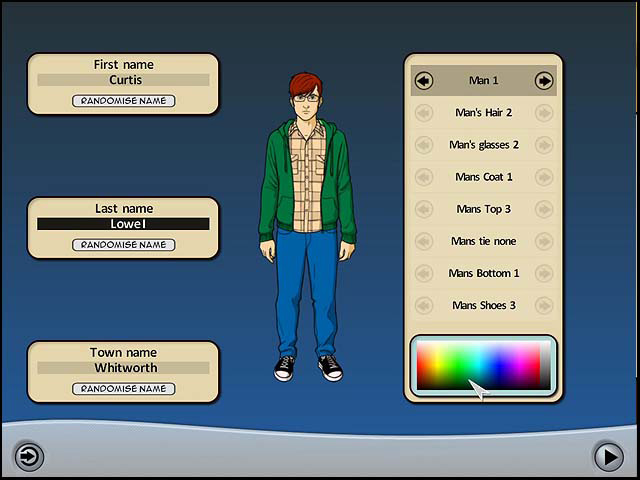Click next arrow for Mans Bottom 1
The height and width of the screenshot is (480, 640).
tap(544, 273)
